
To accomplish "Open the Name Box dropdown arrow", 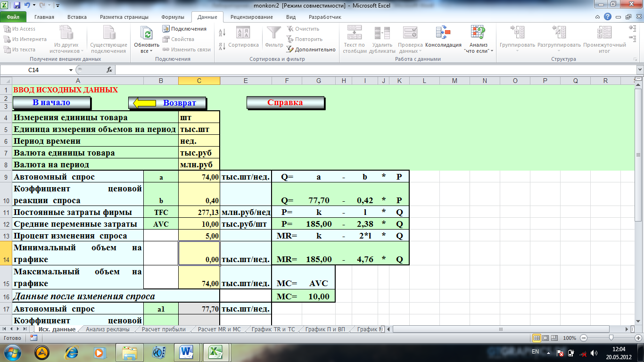I will pyautogui.click(x=71, y=70).
